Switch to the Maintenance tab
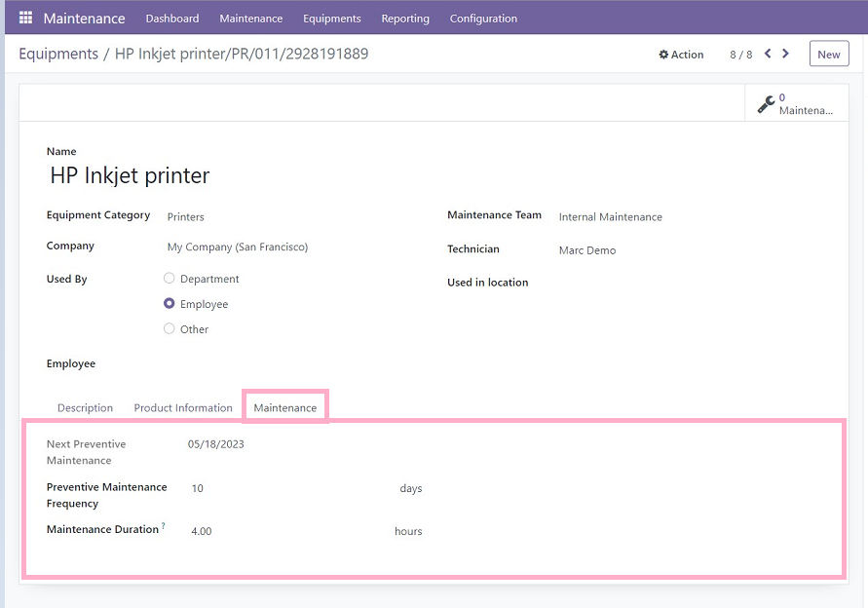The height and width of the screenshot is (608, 868). (285, 407)
